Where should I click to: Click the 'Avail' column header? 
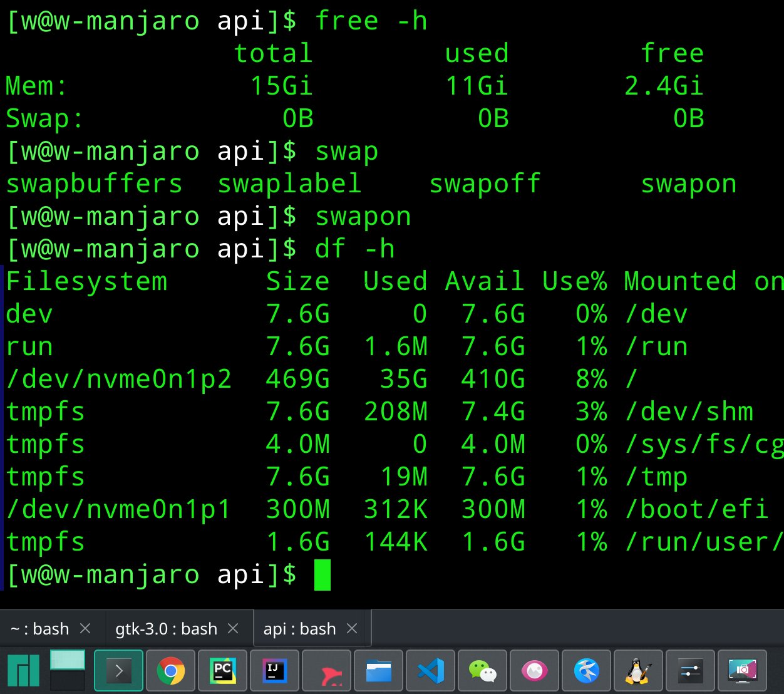click(485, 281)
